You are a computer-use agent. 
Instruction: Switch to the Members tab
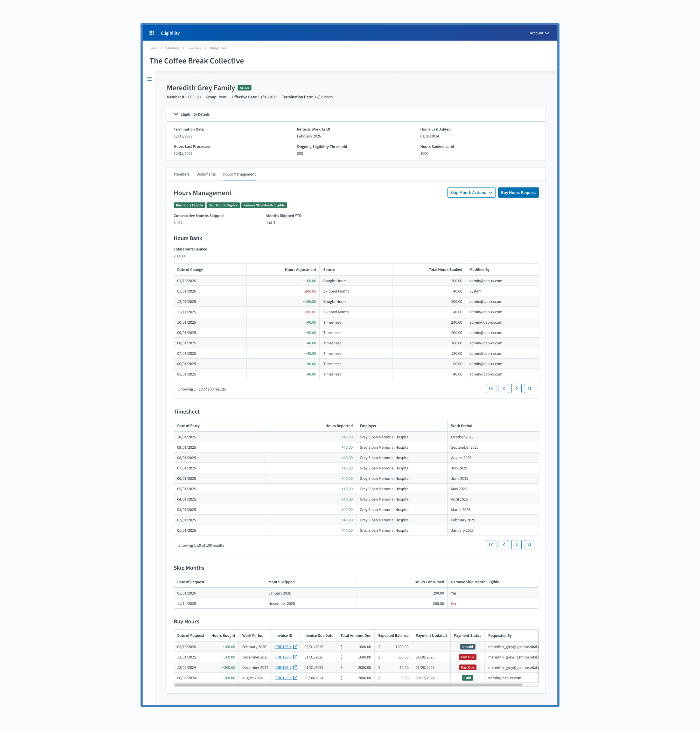coord(181,174)
